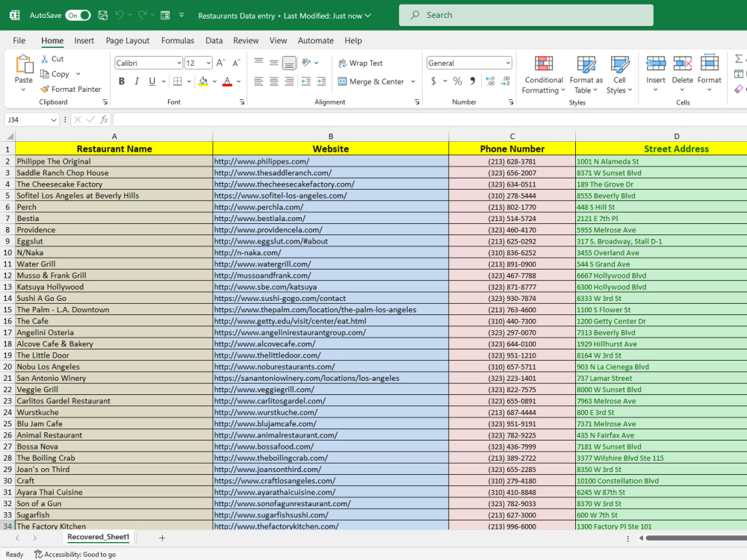The width and height of the screenshot is (747, 560).
Task: Click Decrease Decimal icon
Action: 506,81
